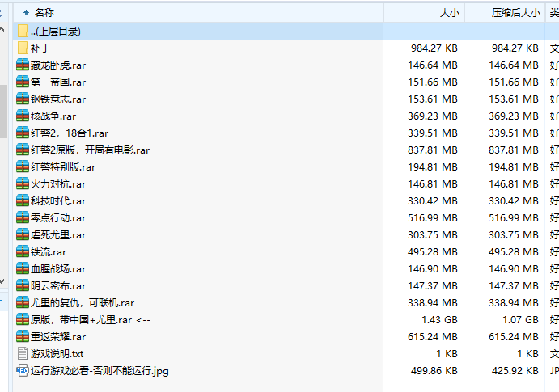
Task: Click the left panel scrollbar thumb
Action: 3,111
